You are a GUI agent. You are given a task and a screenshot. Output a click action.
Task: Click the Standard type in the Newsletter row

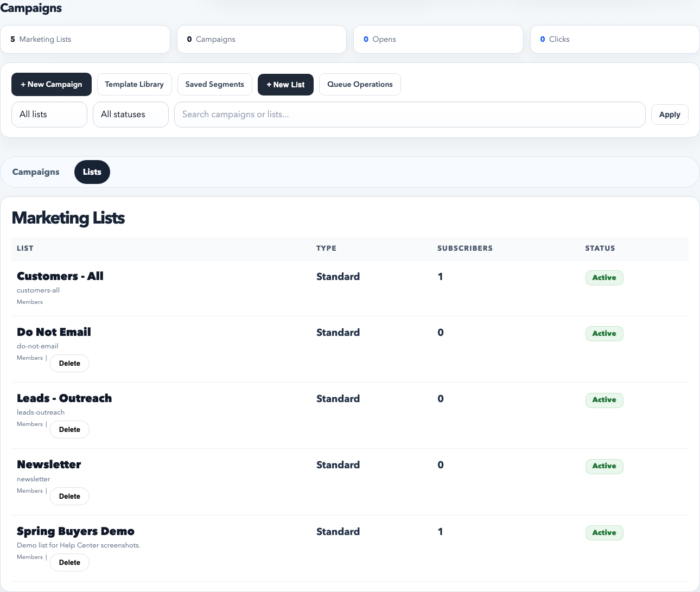(x=338, y=465)
